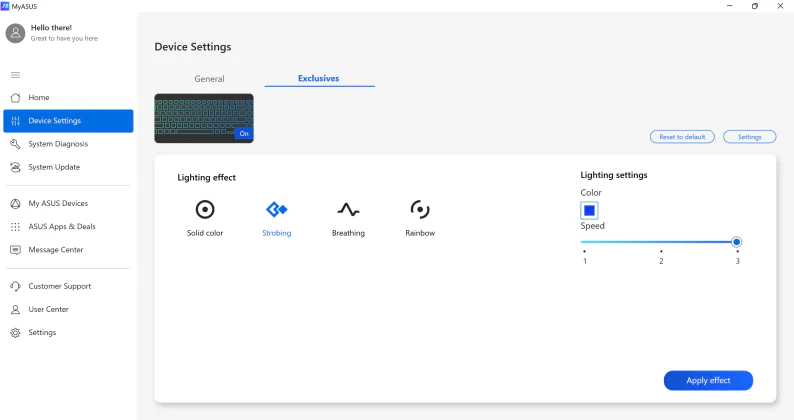Click the Breathing label text
The height and width of the screenshot is (420, 794).
348,233
